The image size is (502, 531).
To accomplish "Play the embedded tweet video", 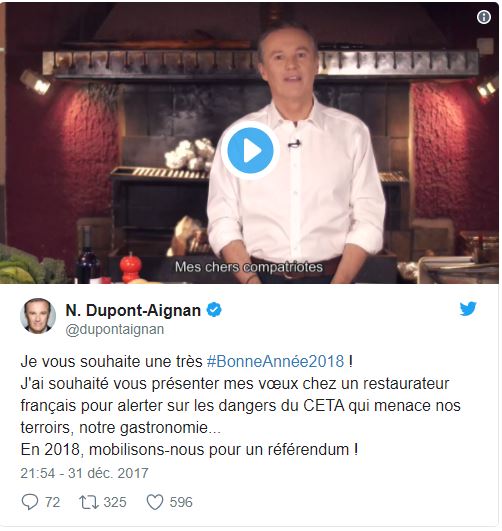I will click(x=250, y=150).
